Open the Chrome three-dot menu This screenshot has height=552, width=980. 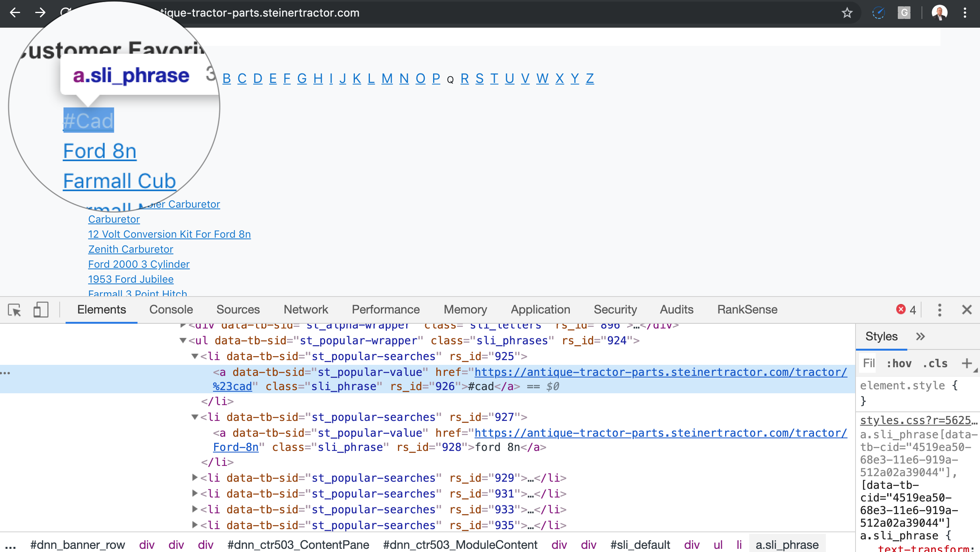pyautogui.click(x=965, y=13)
